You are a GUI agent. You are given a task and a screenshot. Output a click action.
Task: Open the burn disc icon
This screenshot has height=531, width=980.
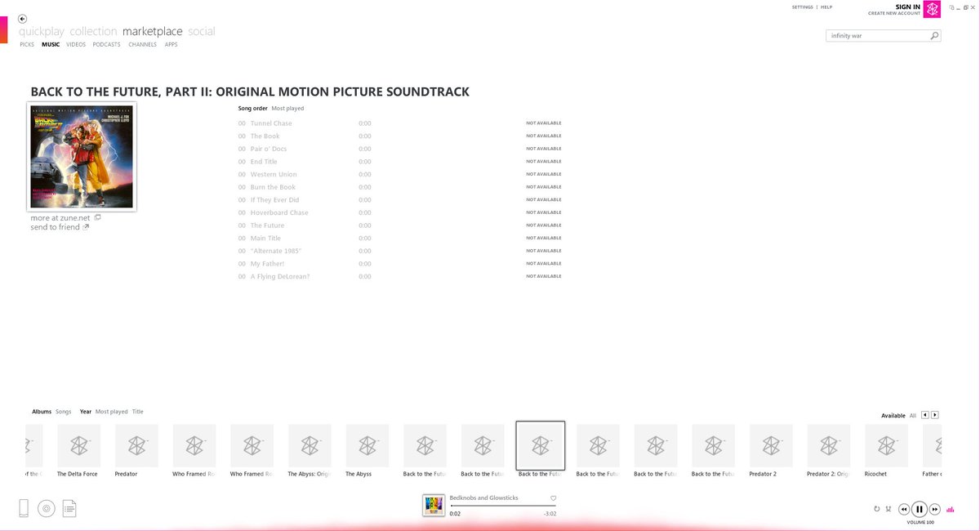click(47, 508)
